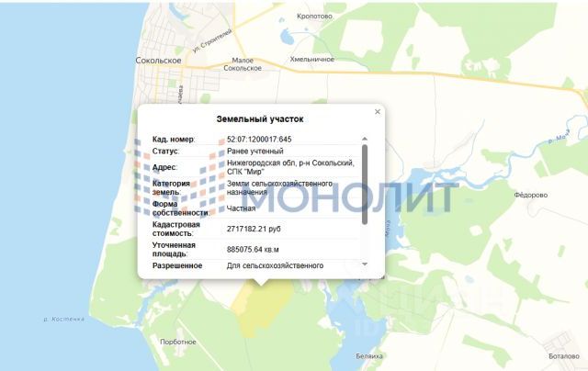Click the popup vertical scrollbar thumb
This screenshot has height=371, width=588.
pyautogui.click(x=365, y=185)
